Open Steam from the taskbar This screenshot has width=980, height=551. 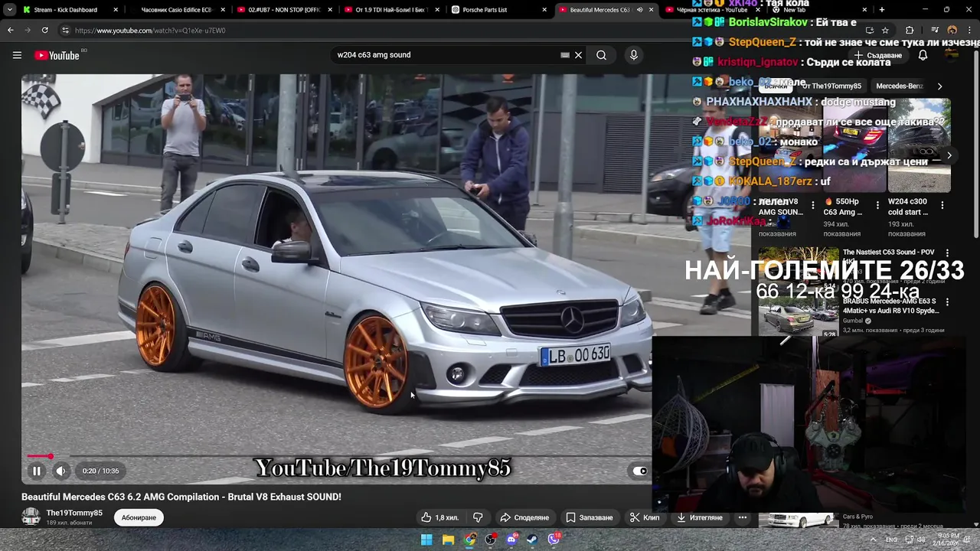(x=532, y=540)
